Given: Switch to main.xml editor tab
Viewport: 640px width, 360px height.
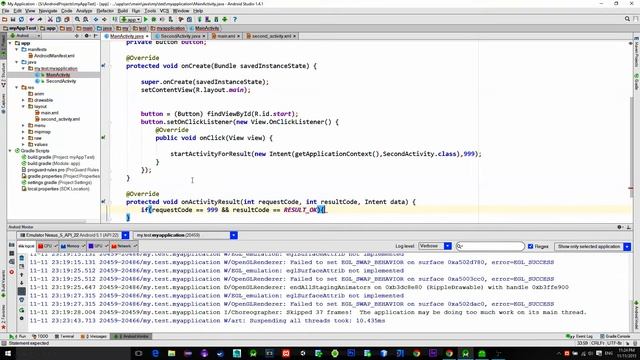Looking at the screenshot, I should coord(226,36).
